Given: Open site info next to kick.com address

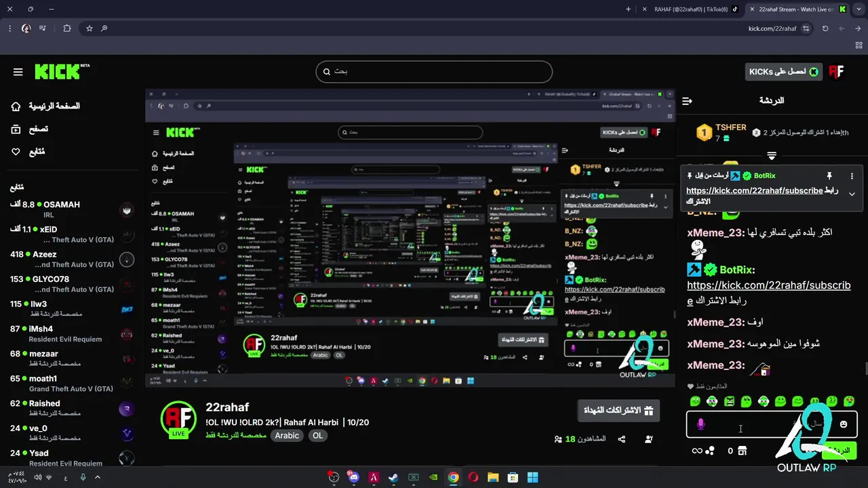Looking at the screenshot, I should point(806,28).
